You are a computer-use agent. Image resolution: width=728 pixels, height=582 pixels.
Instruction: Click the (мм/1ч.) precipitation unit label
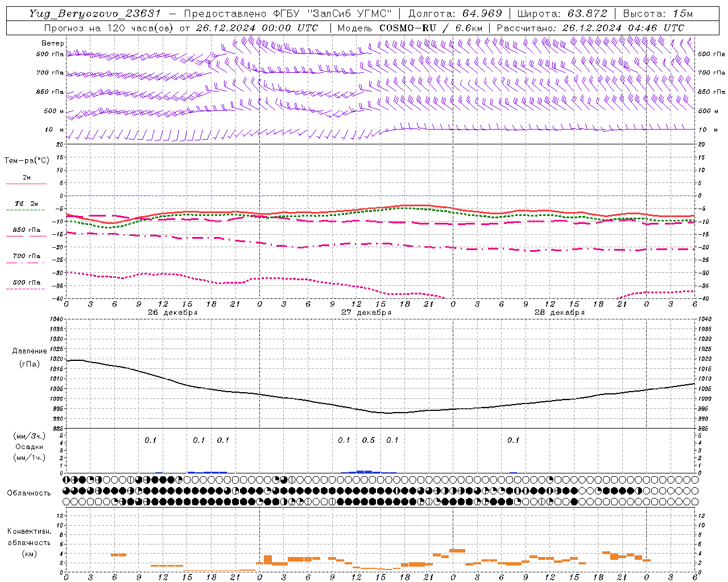click(30, 458)
